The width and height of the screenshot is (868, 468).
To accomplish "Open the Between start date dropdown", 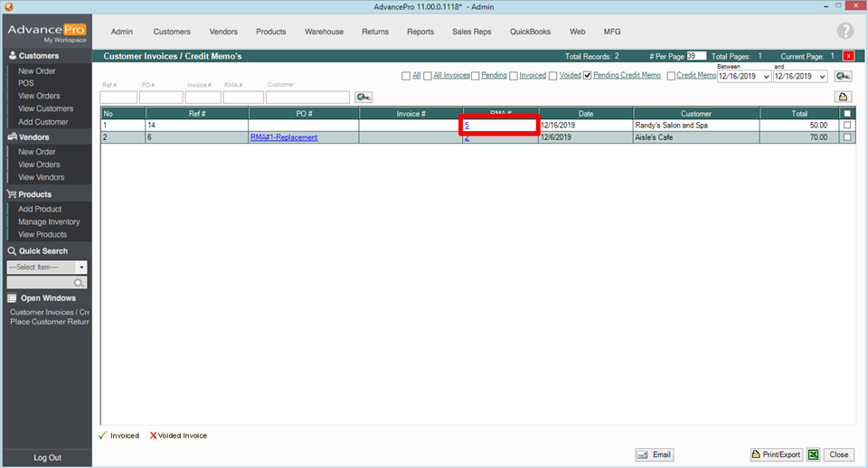I will pos(766,77).
